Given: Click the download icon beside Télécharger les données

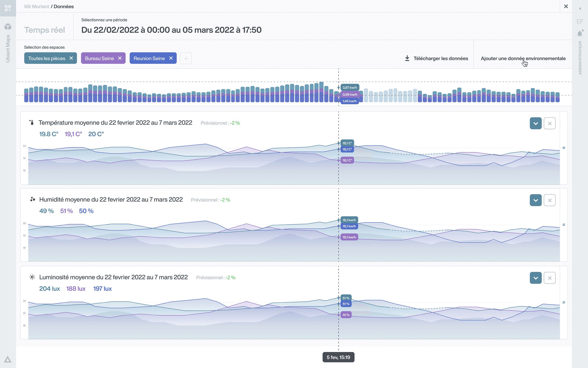Looking at the screenshot, I should (x=407, y=58).
